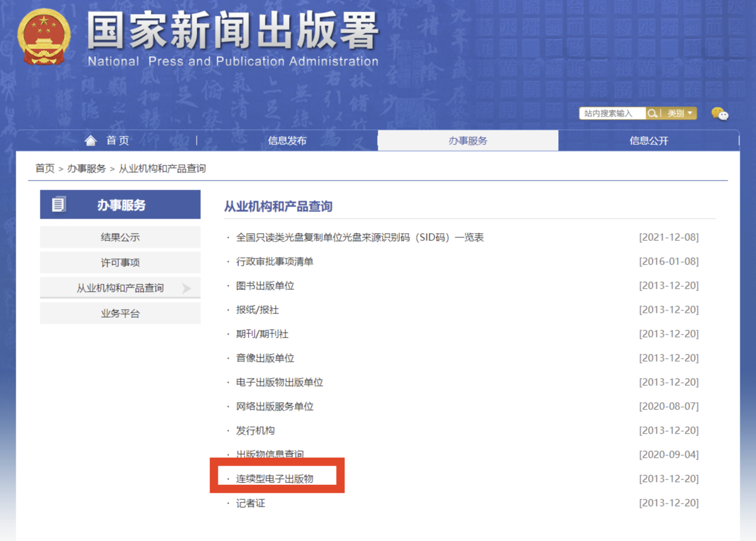Switch to the 信息发布 tab

click(287, 141)
